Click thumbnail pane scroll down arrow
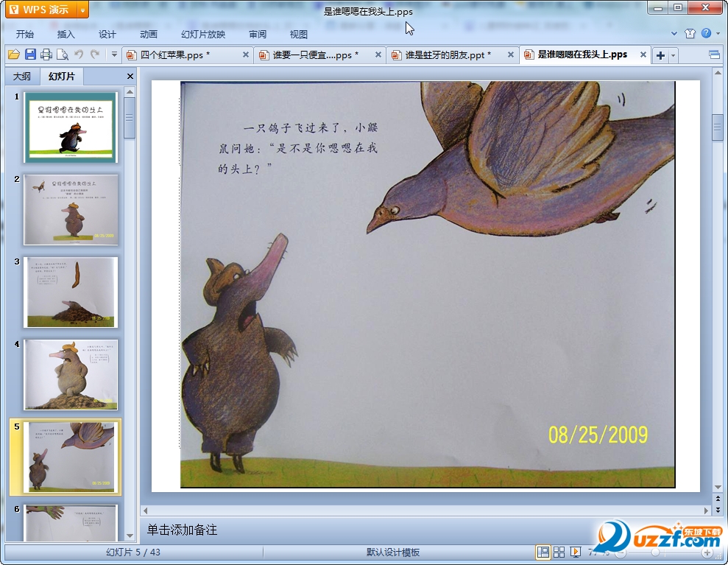The height and width of the screenshot is (565, 728). click(130, 536)
